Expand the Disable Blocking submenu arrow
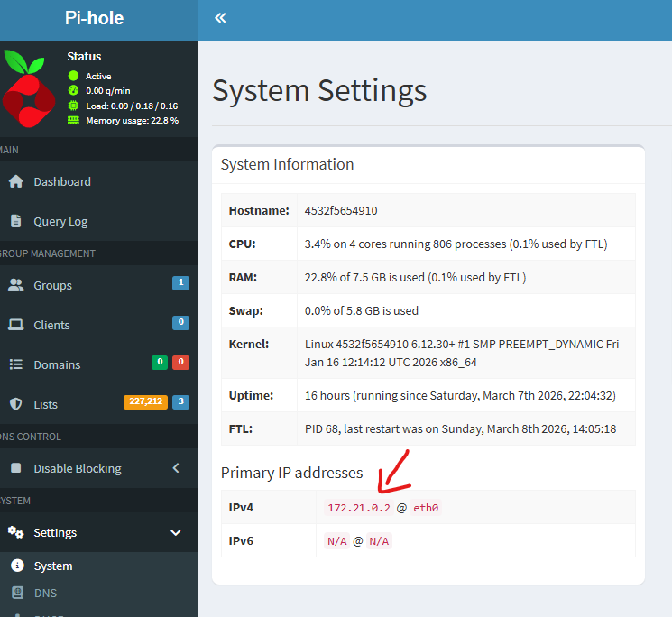Viewport: 672px width, 617px height. click(176, 468)
